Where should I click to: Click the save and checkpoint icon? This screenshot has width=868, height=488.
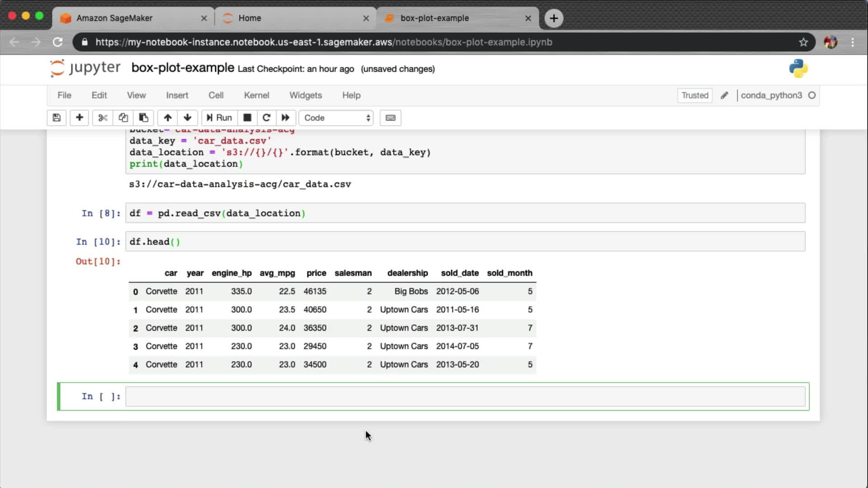coord(57,118)
